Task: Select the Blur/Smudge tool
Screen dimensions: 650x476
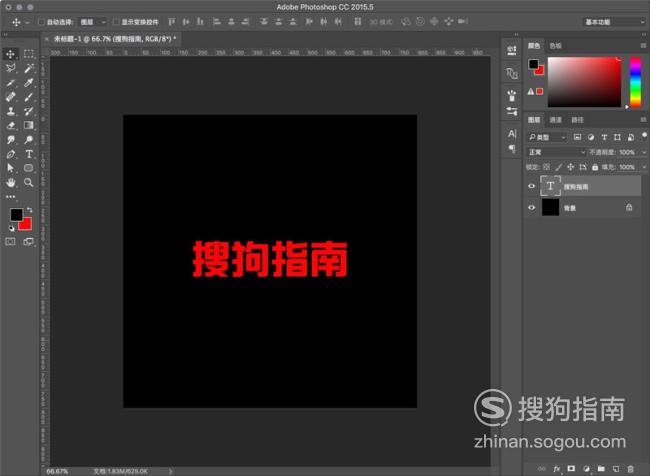Action: click(x=10, y=140)
